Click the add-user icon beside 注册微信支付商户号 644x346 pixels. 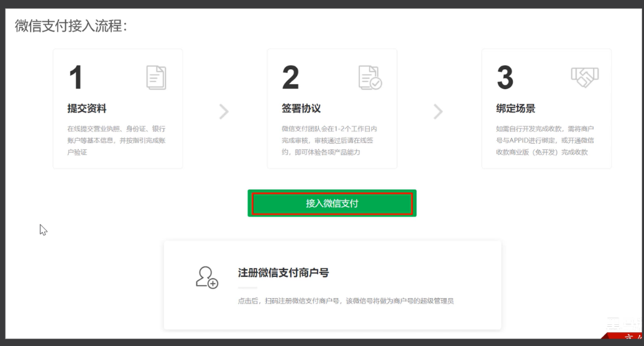207,278
